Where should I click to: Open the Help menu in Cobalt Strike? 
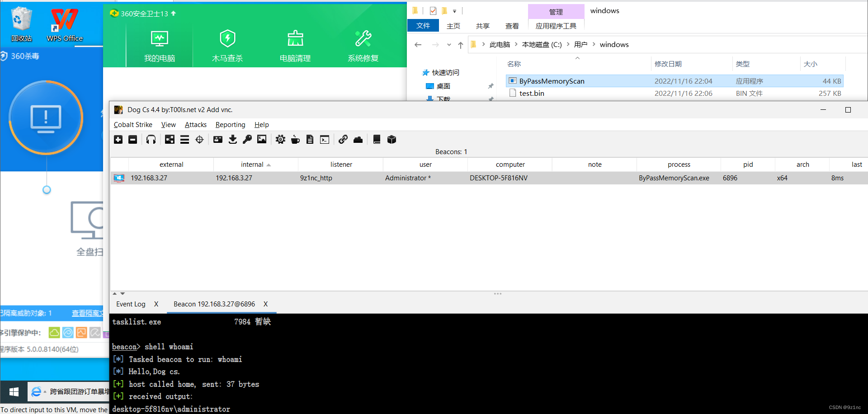click(262, 125)
